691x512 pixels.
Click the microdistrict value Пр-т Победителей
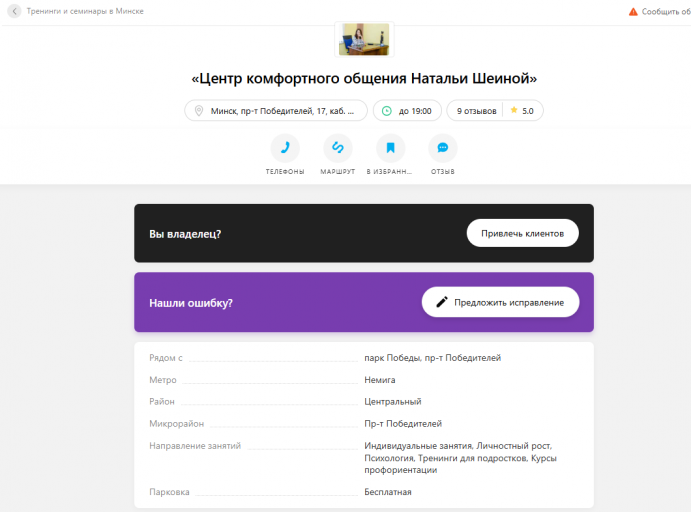(403, 424)
